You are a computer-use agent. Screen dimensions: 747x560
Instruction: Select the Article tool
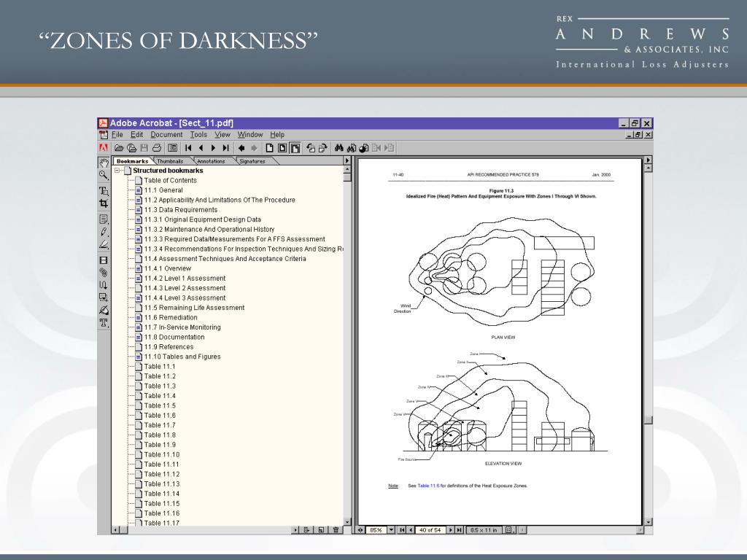click(x=104, y=285)
